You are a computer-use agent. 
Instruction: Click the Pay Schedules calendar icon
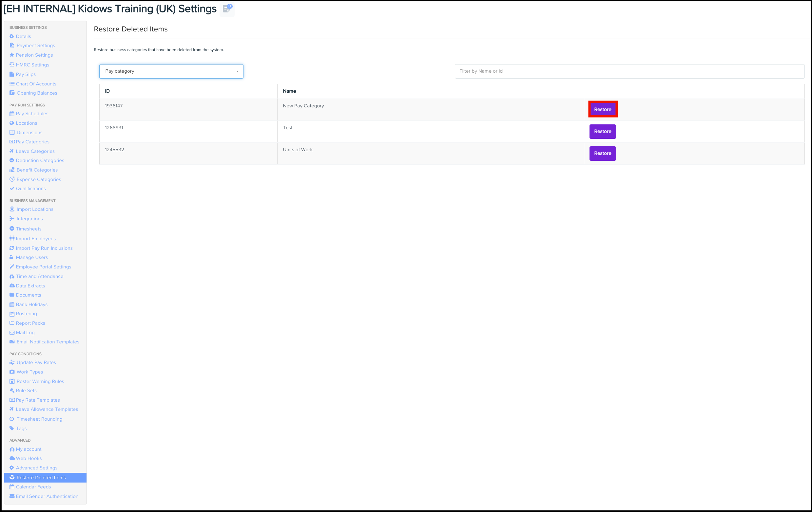(x=12, y=114)
